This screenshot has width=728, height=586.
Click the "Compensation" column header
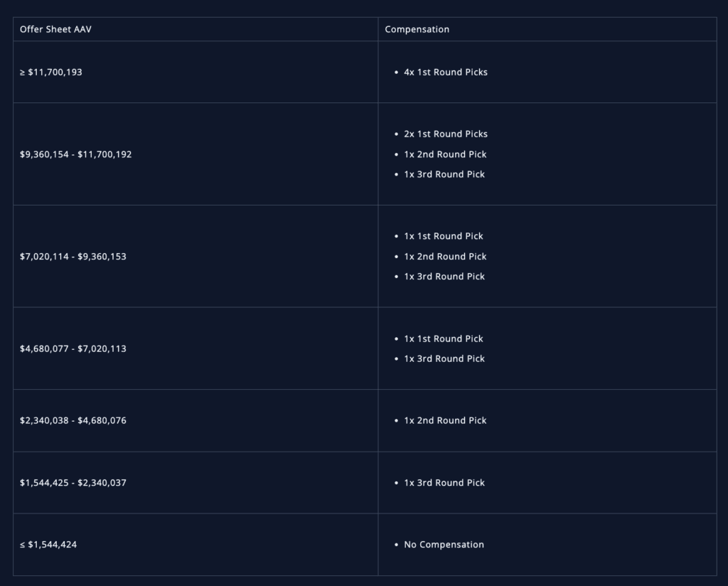point(417,29)
